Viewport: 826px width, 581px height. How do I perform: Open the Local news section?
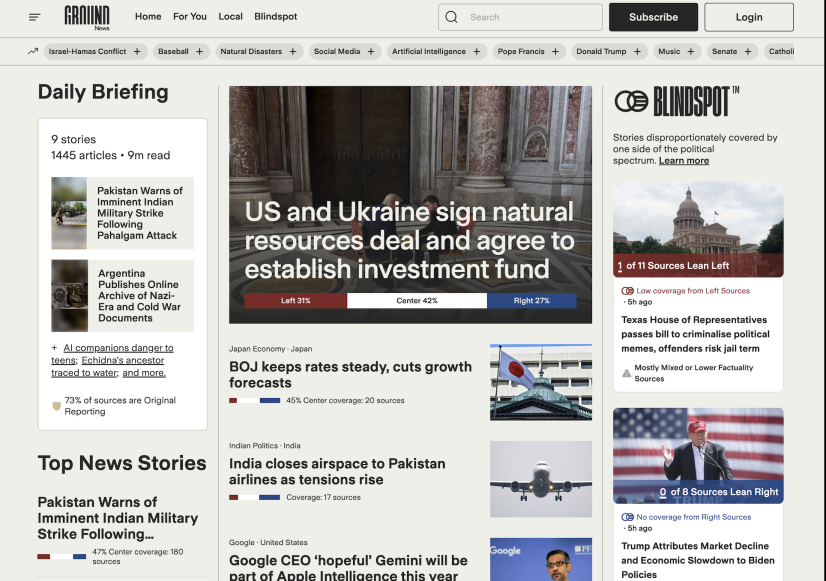click(x=230, y=17)
